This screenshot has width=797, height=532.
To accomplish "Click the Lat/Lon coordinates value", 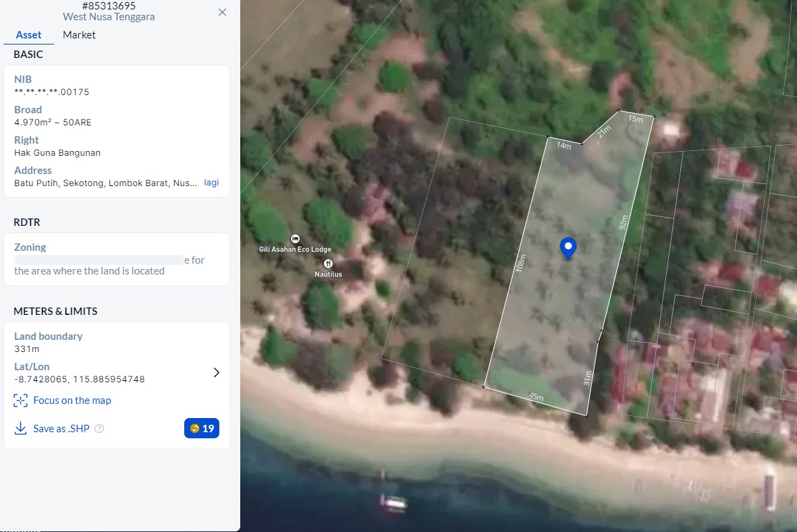I will click(80, 380).
